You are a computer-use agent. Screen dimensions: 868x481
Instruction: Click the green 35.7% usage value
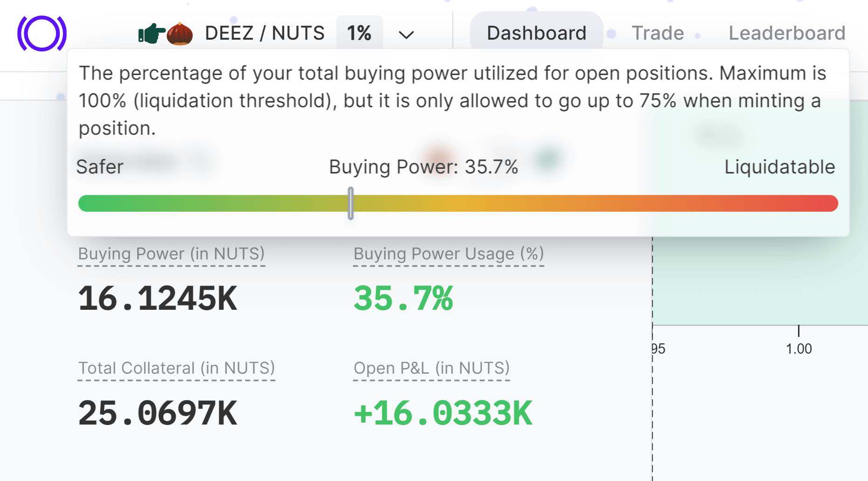[x=403, y=299]
